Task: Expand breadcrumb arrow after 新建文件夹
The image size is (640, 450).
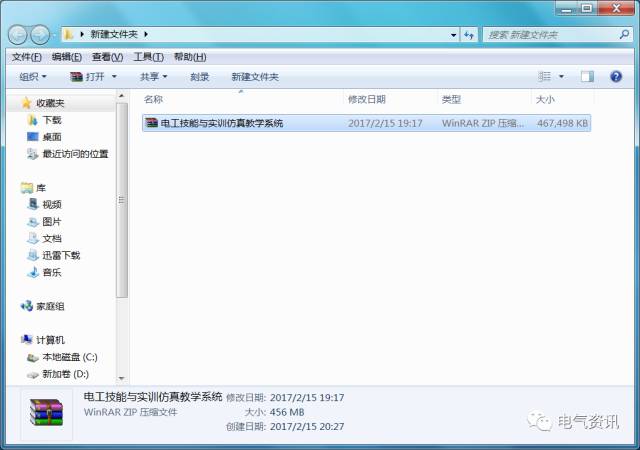Action: [x=146, y=34]
